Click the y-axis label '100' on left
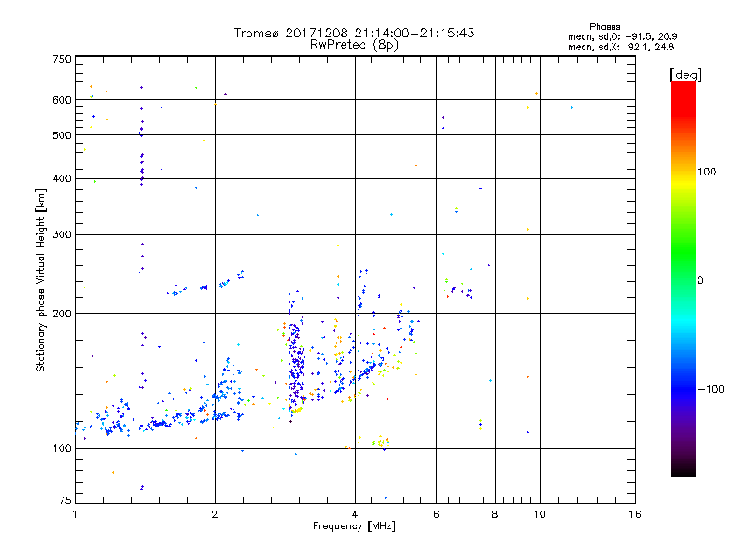 coord(62,448)
